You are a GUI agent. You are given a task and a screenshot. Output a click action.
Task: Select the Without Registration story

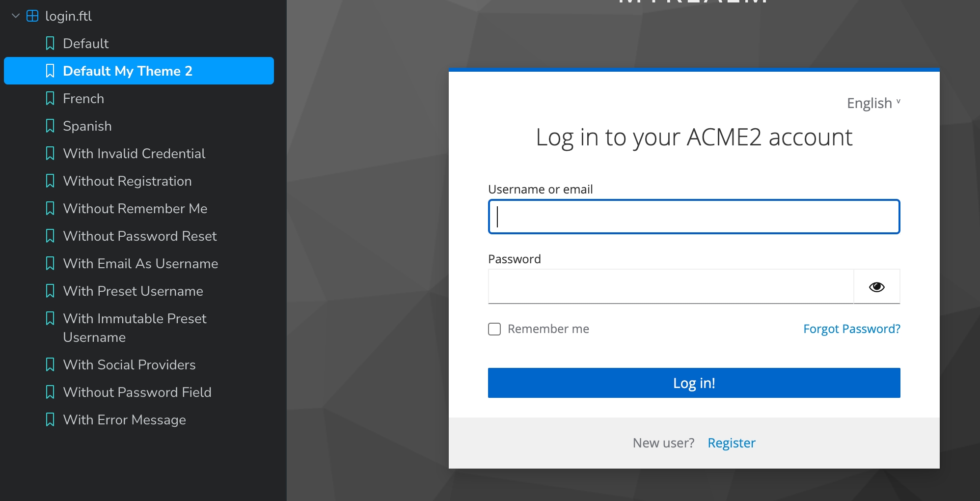(127, 181)
